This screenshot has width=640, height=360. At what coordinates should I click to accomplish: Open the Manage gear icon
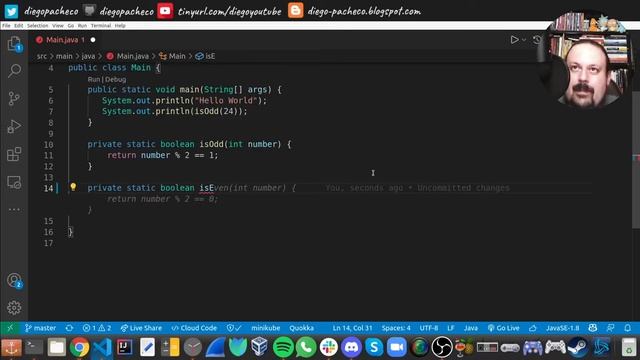[x=14, y=308]
